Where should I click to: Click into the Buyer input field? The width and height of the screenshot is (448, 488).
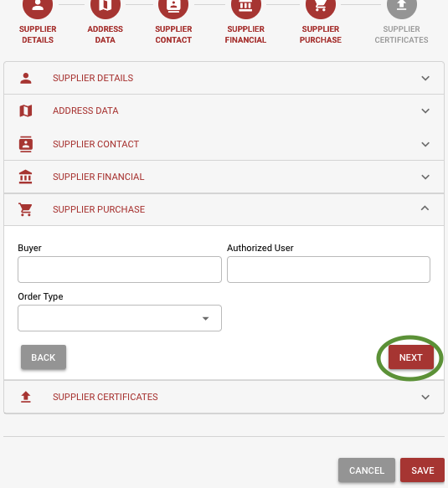coord(120,270)
